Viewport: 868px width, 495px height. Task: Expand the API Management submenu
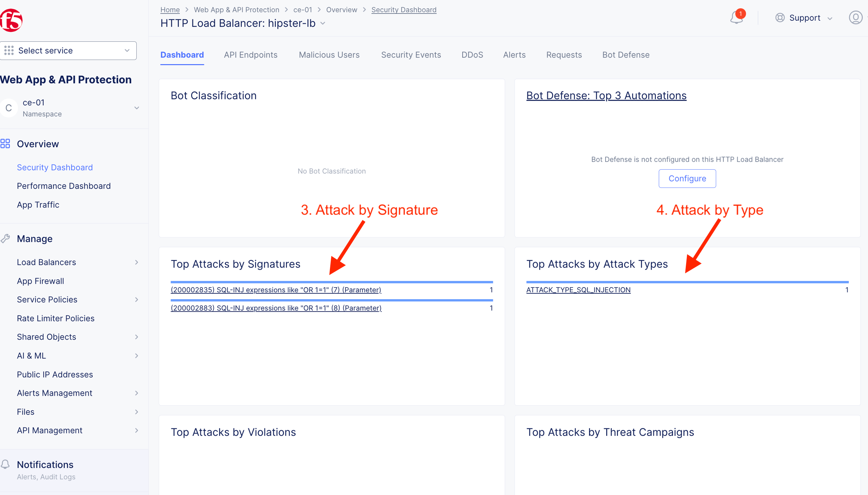137,430
